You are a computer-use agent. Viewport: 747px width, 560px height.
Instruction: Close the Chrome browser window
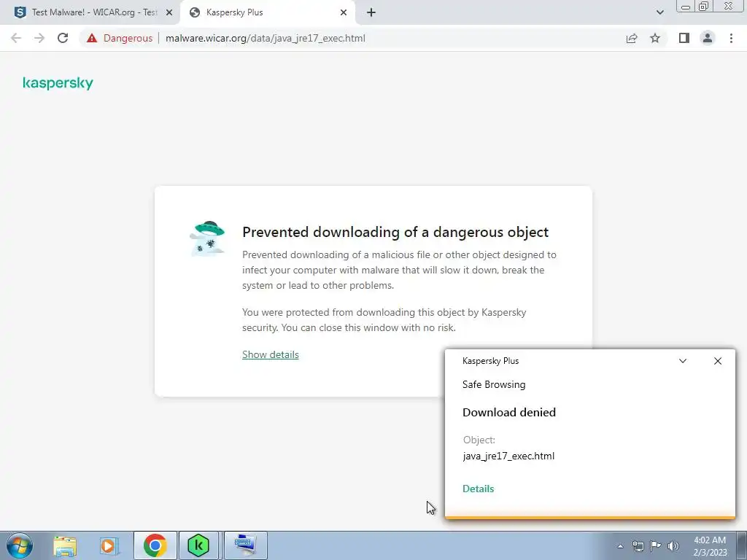[729, 6]
